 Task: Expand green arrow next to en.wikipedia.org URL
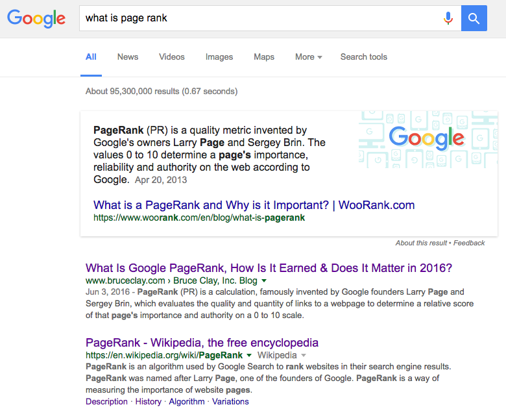249,356
